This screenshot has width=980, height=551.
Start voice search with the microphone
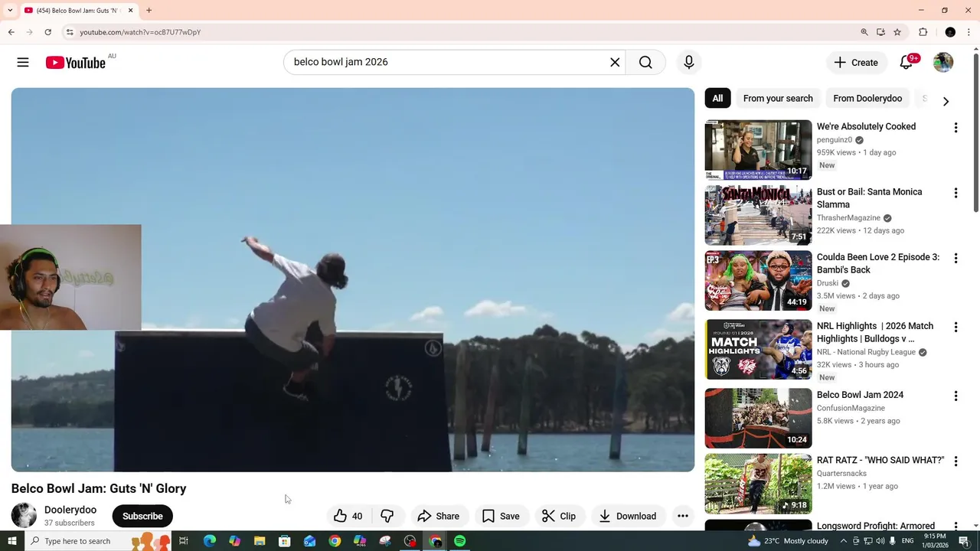tap(689, 62)
